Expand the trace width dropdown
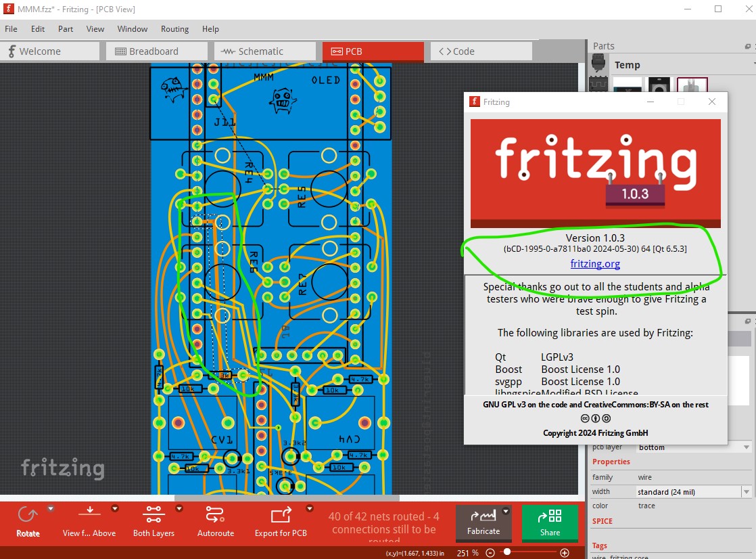 746,492
